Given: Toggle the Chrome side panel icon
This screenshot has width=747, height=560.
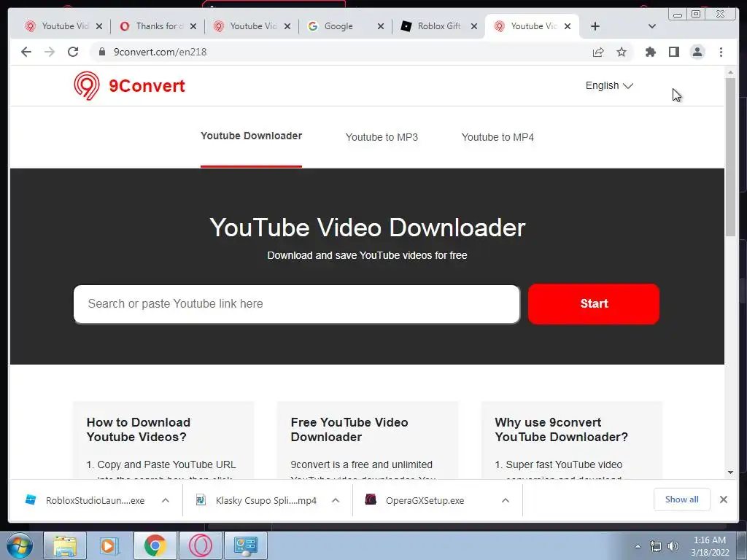Looking at the screenshot, I should [x=673, y=52].
